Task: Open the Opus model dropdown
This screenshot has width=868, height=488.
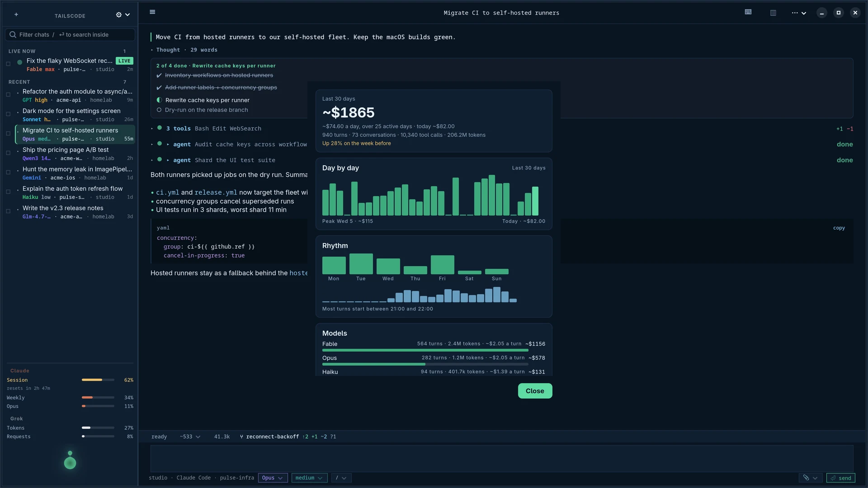Action: point(273,478)
